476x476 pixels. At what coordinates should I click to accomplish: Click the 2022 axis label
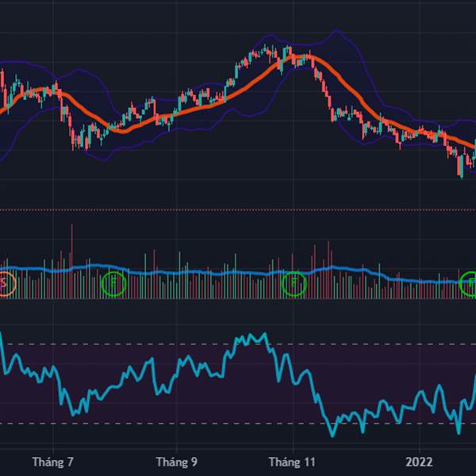click(x=419, y=462)
